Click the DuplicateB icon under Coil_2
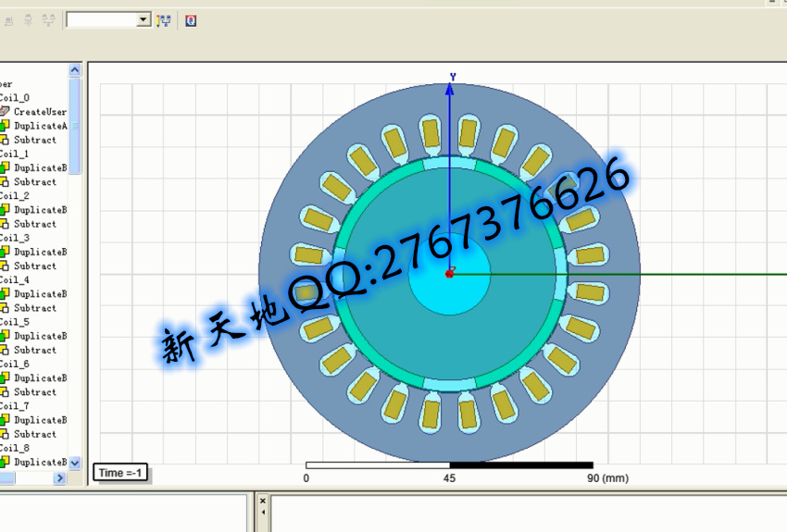The width and height of the screenshot is (787, 532). (5, 210)
